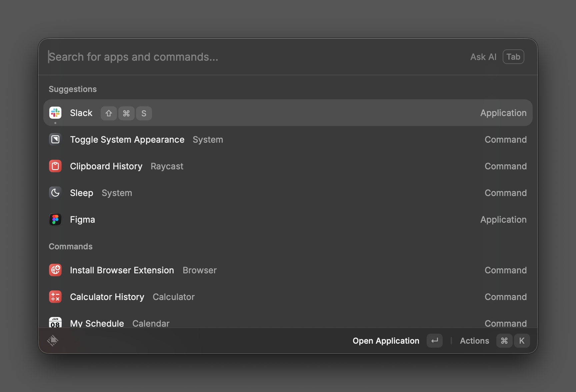Click the Toggle System Appearance icon
Image resolution: width=576 pixels, height=392 pixels.
pyautogui.click(x=55, y=139)
